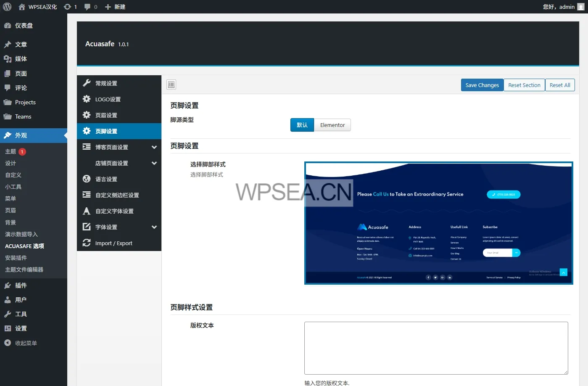Click the 版权文本 copyright text area
Screen dimensions: 588x386
pyautogui.click(x=436, y=348)
